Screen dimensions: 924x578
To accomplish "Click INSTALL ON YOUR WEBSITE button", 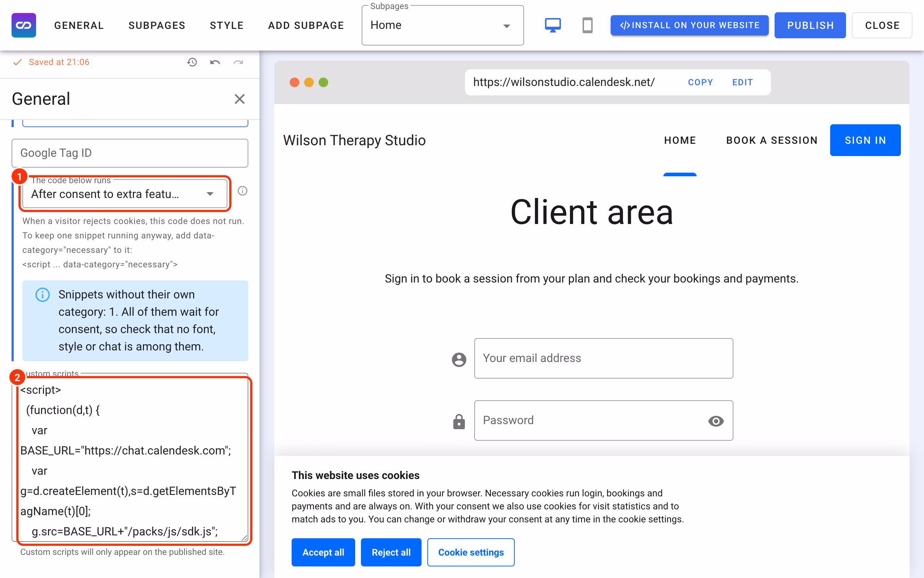I will coord(689,25).
